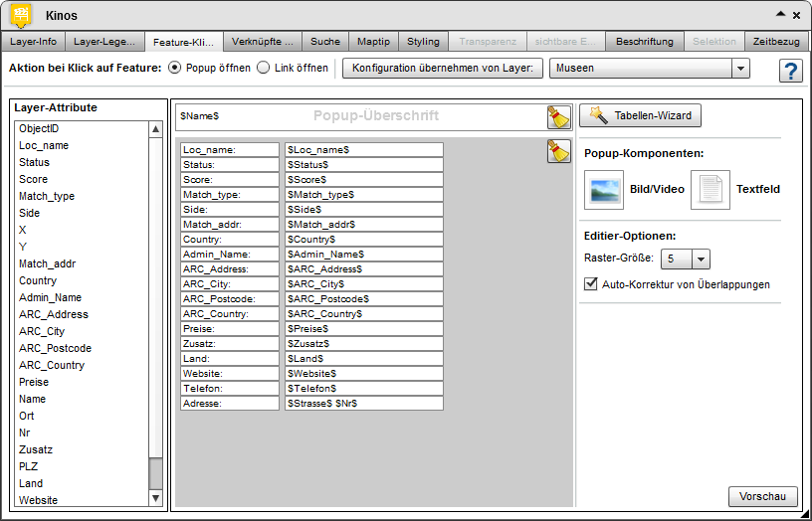812x521 pixels.
Task: Open the Beschriftung tab
Action: click(645, 42)
